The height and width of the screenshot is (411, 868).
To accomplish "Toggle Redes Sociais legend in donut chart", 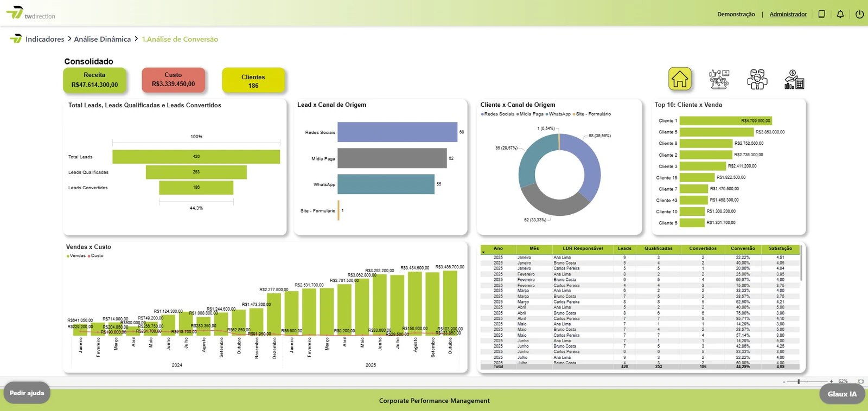I will coord(497,114).
